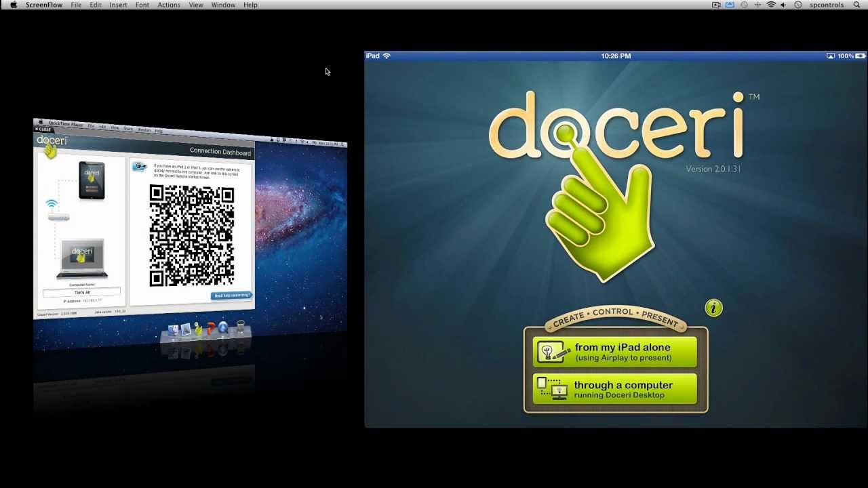This screenshot has width=868, height=488.
Task: Open the File menu in ScreenFlow
Action: [76, 5]
